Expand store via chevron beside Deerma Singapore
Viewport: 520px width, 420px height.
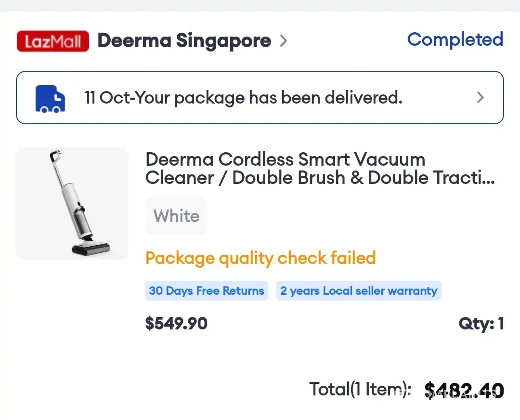pos(283,41)
